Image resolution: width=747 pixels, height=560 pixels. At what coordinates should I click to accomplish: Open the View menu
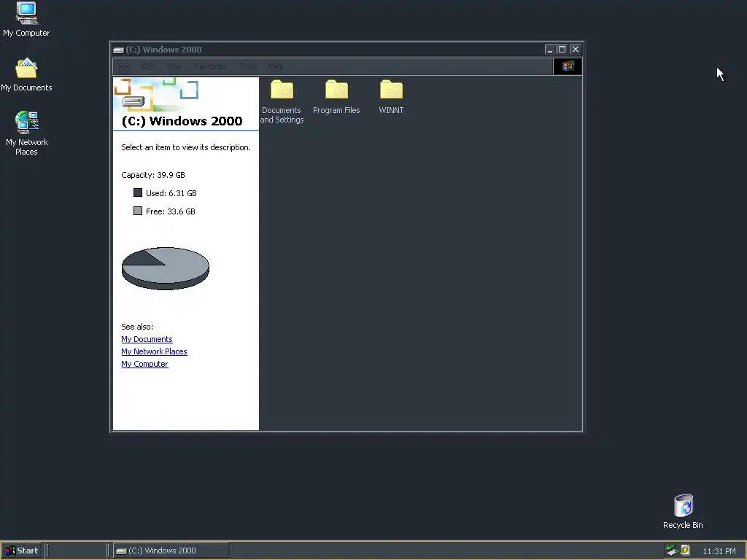coord(174,66)
